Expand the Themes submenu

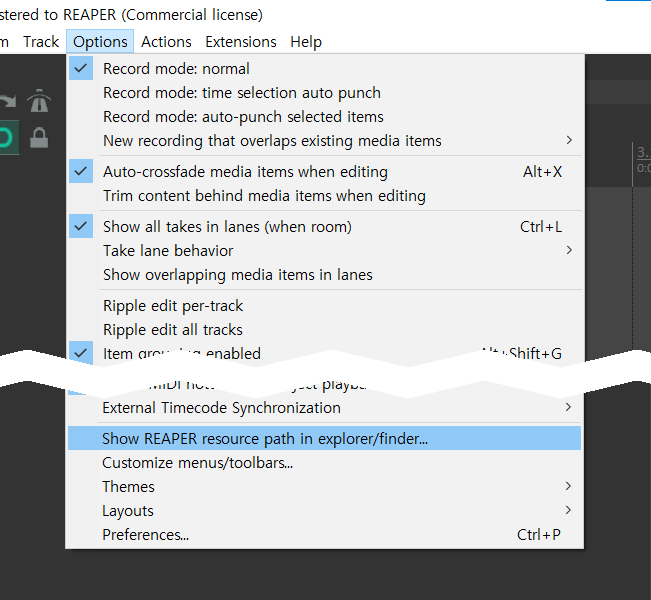pos(325,487)
